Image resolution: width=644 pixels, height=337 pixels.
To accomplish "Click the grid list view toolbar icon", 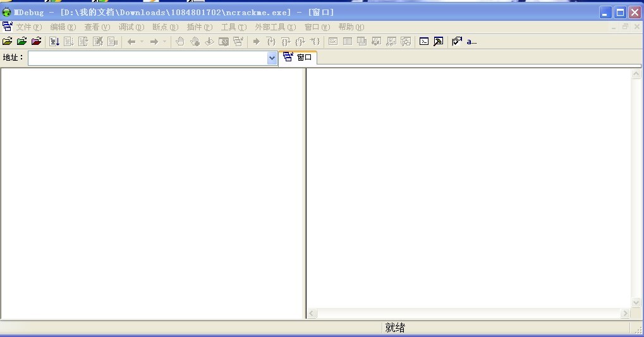I will pos(348,42).
